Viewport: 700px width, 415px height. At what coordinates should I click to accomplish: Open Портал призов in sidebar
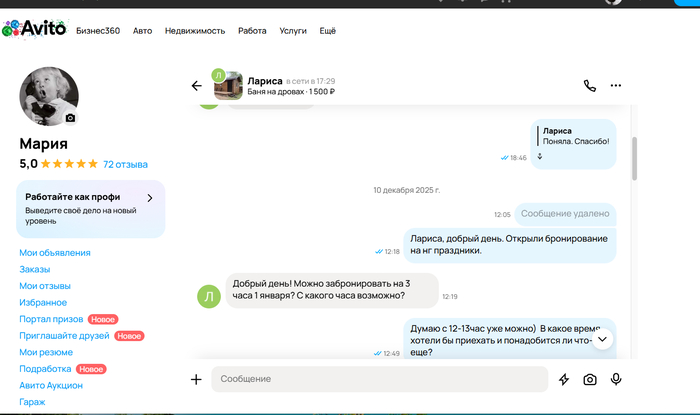pyautogui.click(x=50, y=319)
